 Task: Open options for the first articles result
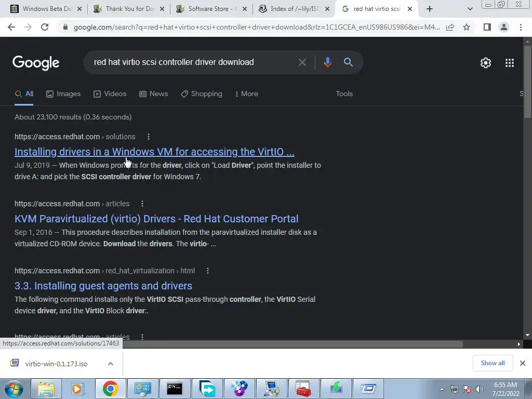point(142,204)
